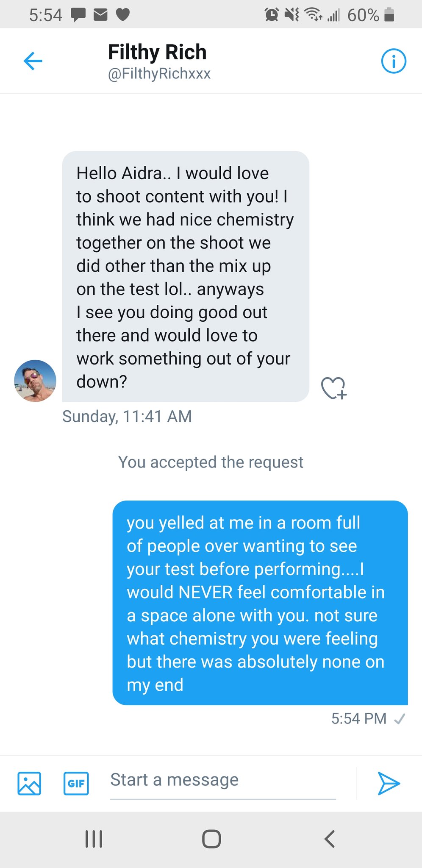Tap the 5:54 PM sent timestamp
Viewport: 422px width, 868px height.
(358, 718)
